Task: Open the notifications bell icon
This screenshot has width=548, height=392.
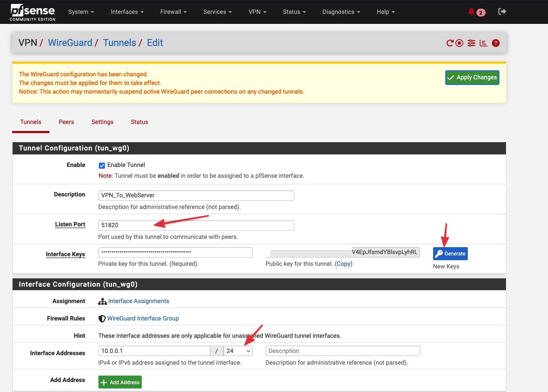Action: (x=472, y=12)
